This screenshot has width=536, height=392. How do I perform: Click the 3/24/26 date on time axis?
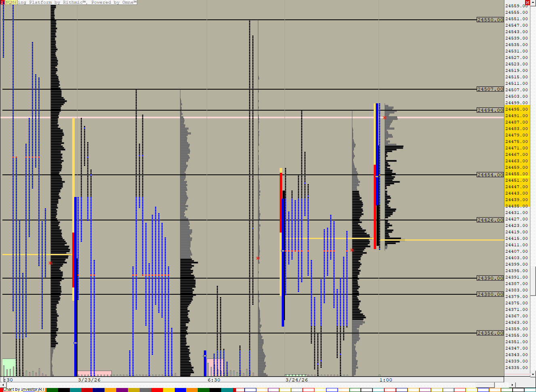point(297,380)
